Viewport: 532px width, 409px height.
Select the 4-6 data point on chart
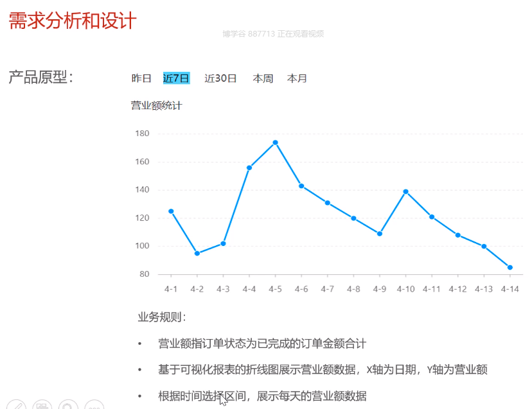pos(301,186)
